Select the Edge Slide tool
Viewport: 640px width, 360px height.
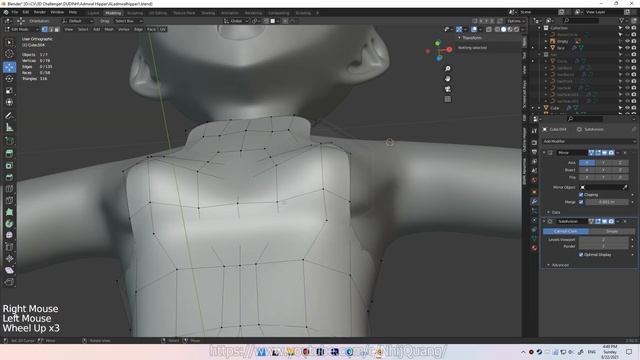(9, 247)
